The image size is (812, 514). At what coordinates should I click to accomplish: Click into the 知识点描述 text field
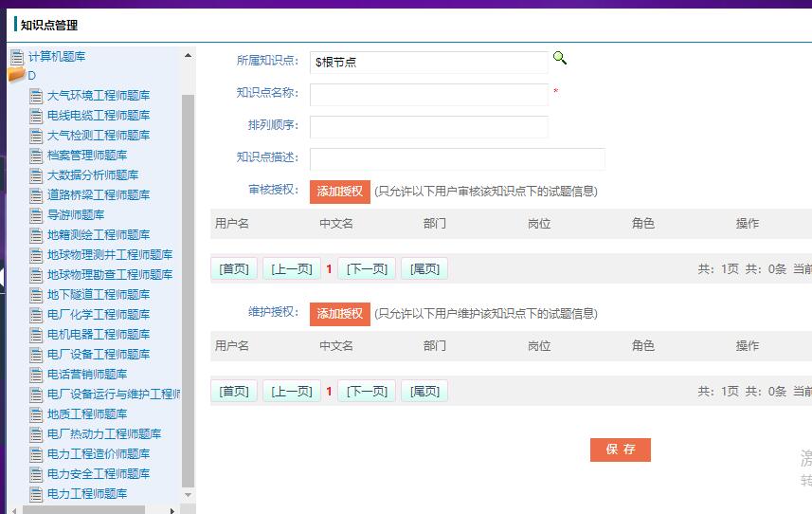(457, 158)
